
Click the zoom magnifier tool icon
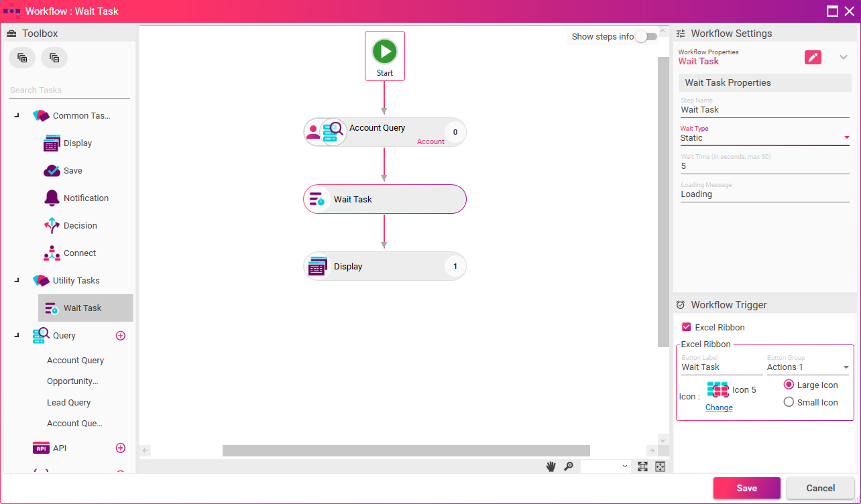pyautogui.click(x=569, y=466)
